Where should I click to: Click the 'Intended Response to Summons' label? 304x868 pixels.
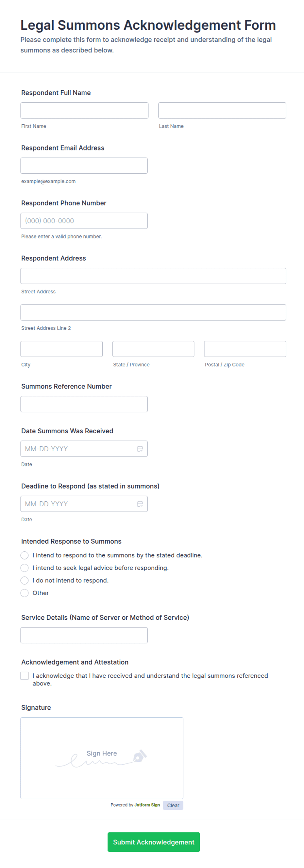pos(71,541)
